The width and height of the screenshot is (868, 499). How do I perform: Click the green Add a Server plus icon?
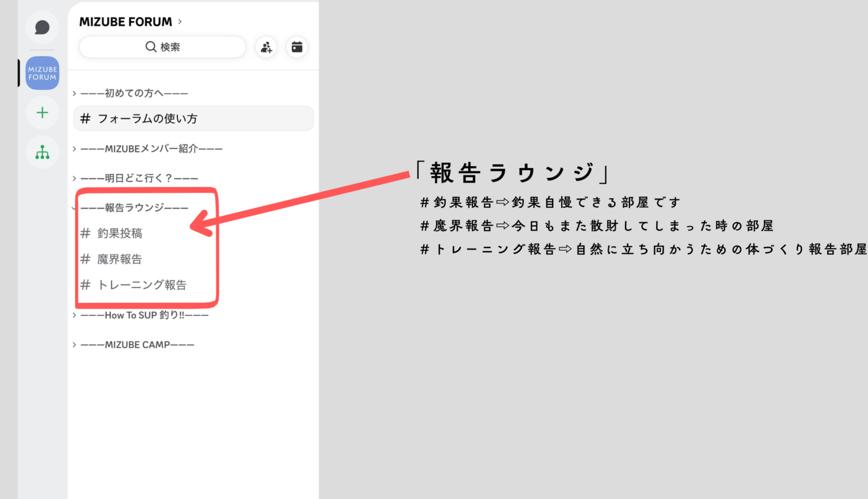(x=42, y=112)
